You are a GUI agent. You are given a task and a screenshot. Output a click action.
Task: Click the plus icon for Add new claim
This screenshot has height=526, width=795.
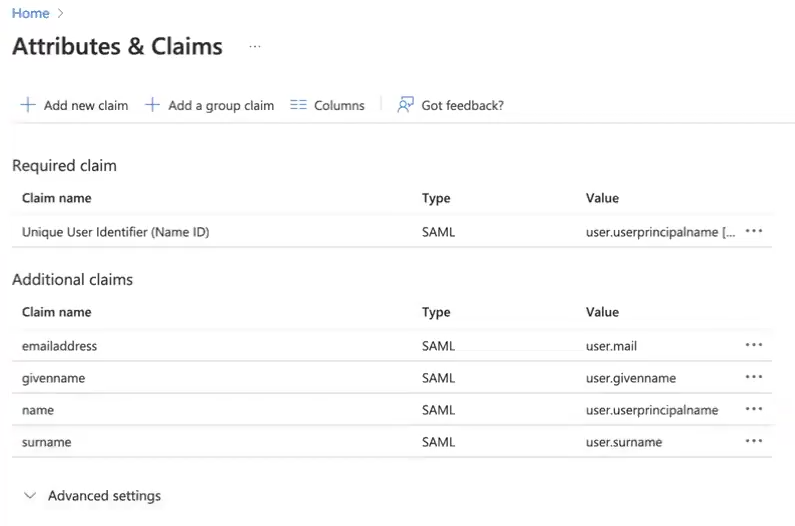point(28,105)
